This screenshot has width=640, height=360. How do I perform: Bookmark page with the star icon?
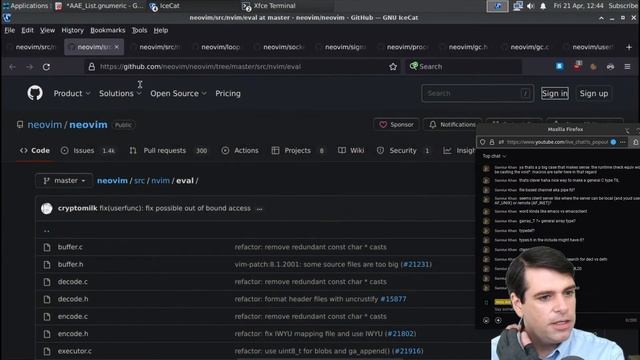pyautogui.click(x=393, y=67)
